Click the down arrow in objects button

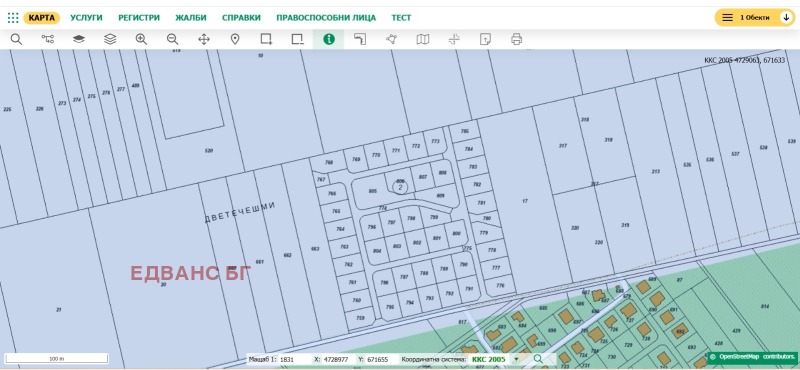tap(786, 18)
